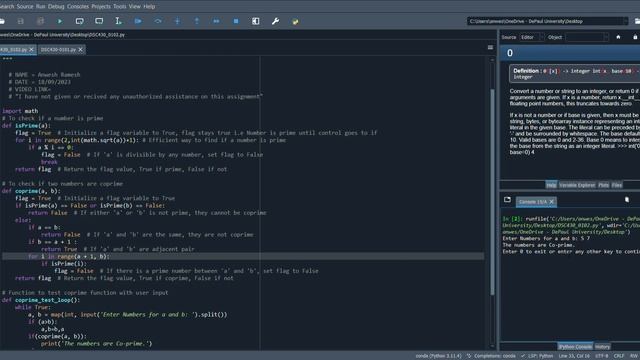Click the Completions: conda status entry
The height and width of the screenshot is (360, 640).
491,356
